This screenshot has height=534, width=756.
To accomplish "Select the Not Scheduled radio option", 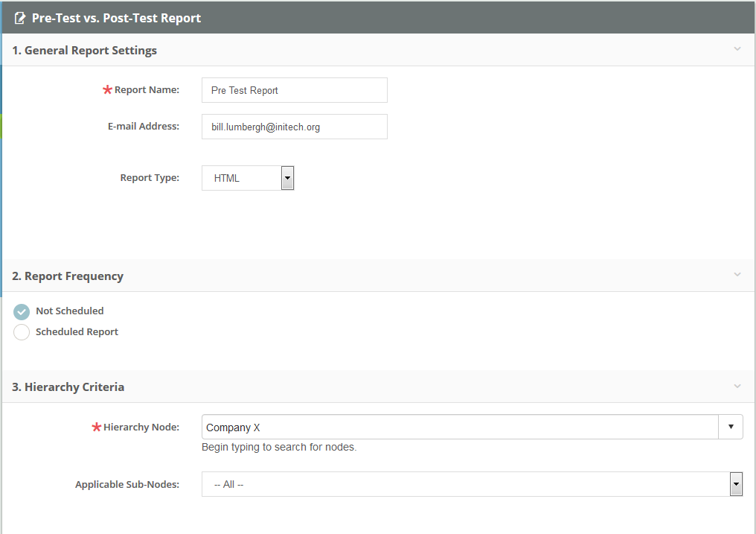I will tap(22, 311).
